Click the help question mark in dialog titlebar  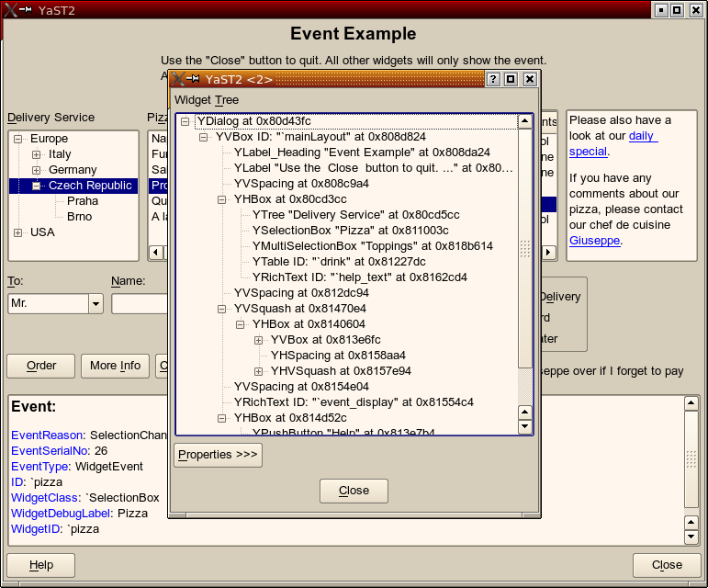493,80
